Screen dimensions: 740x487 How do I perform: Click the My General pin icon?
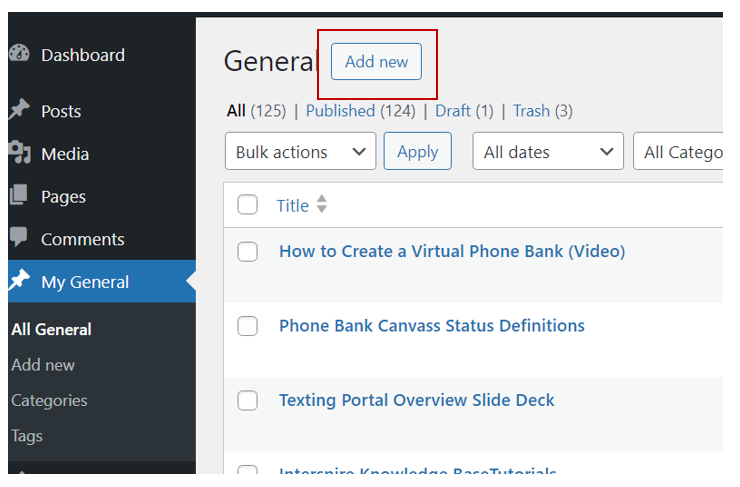(19, 280)
